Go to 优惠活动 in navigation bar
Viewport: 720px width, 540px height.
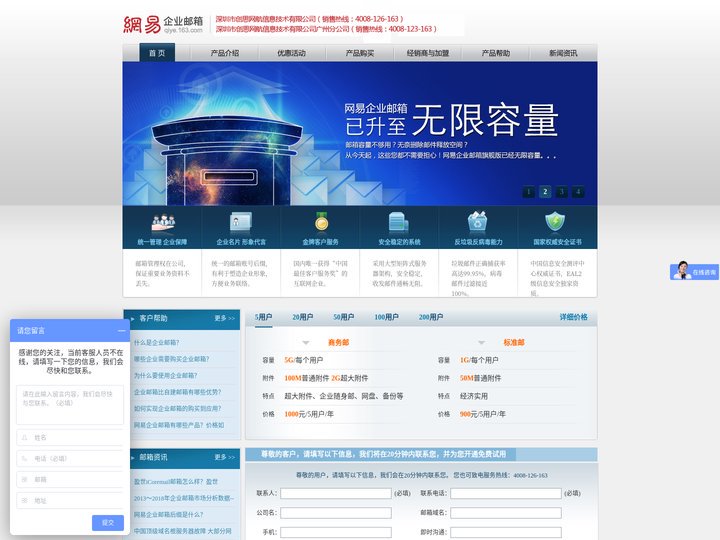click(x=292, y=53)
